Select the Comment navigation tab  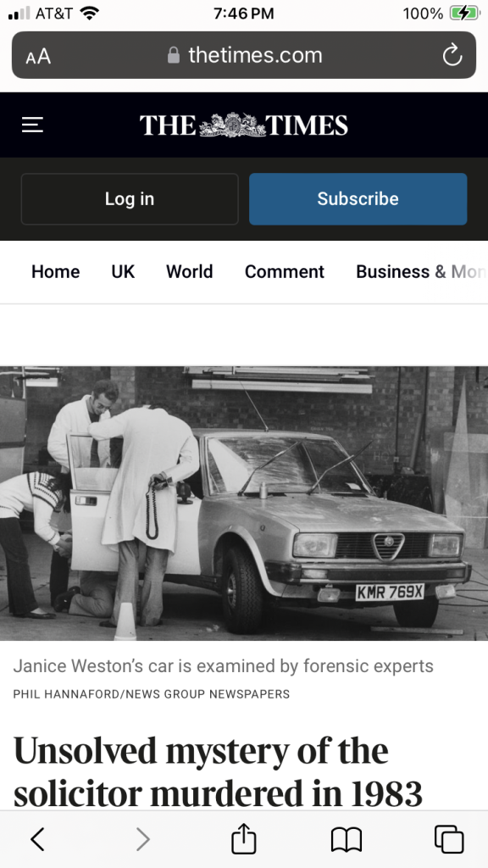[x=285, y=272]
